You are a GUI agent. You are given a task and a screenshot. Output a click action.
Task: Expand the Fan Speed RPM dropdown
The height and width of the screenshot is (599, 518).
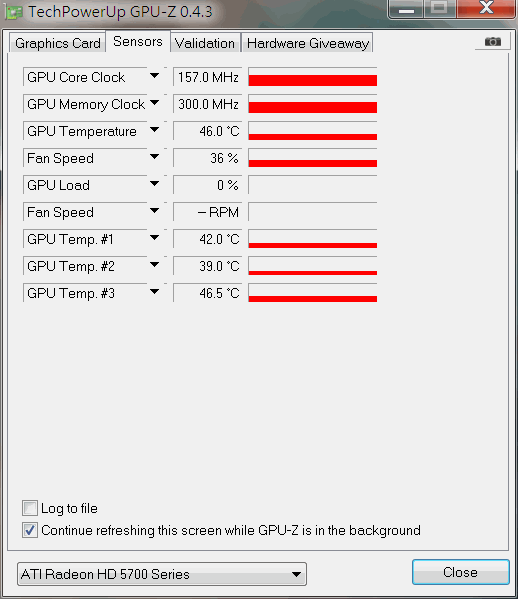click(x=154, y=211)
